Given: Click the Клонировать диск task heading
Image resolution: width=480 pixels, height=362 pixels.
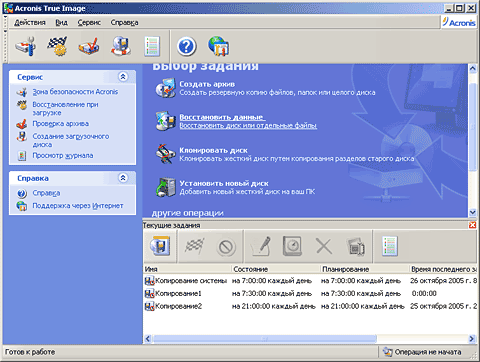Looking at the screenshot, I should [x=213, y=150].
